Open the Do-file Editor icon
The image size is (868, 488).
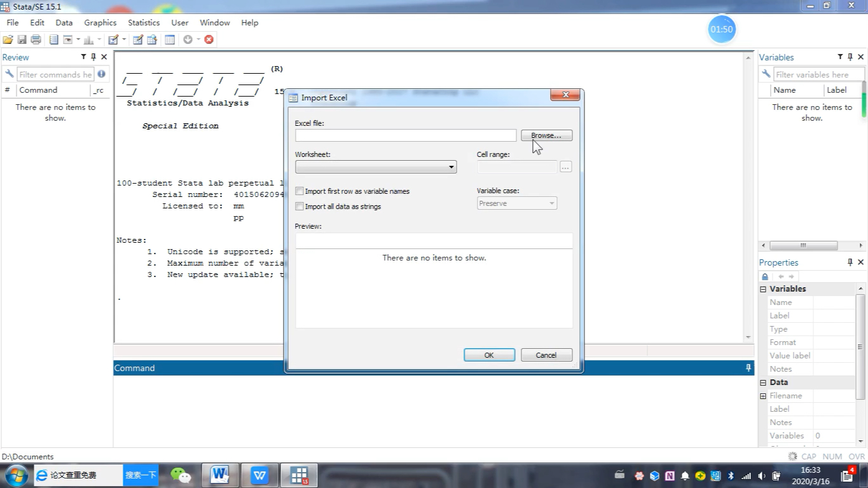pyautogui.click(x=113, y=39)
